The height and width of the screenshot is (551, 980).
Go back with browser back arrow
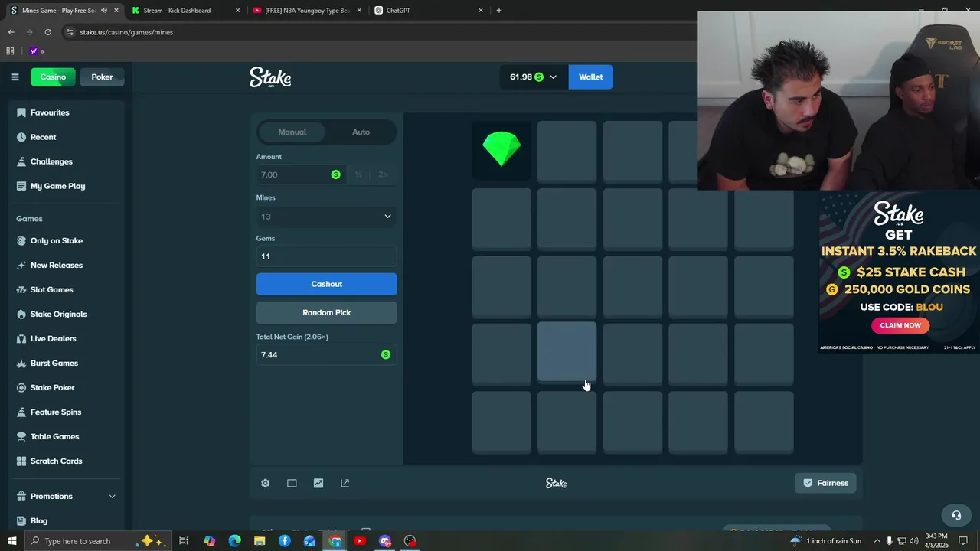click(x=11, y=32)
